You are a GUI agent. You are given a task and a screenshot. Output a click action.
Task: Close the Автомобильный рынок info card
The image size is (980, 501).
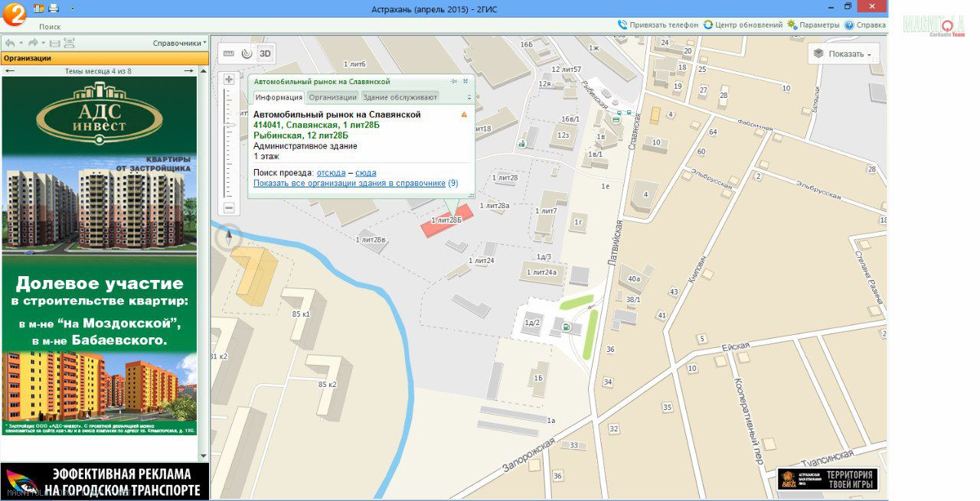(x=465, y=81)
